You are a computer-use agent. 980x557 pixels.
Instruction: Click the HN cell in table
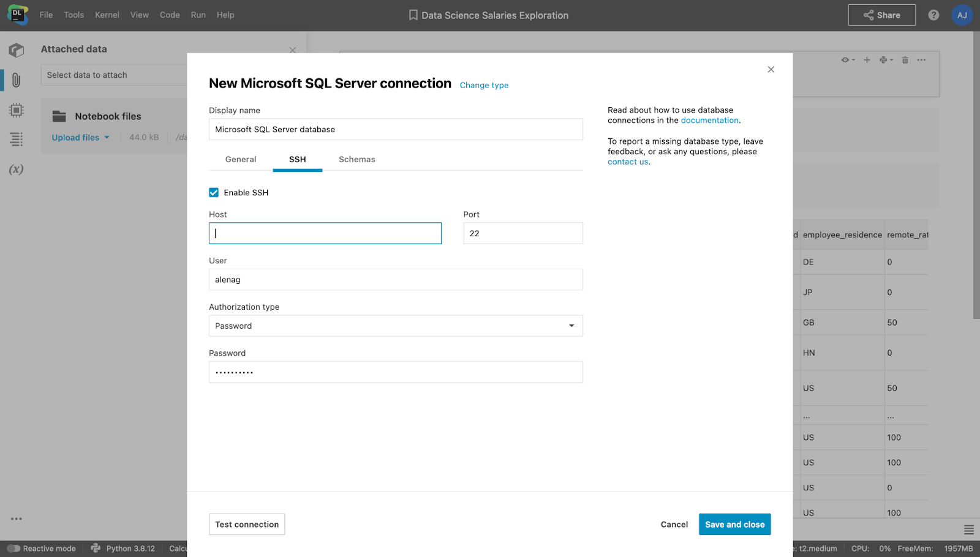point(842,353)
